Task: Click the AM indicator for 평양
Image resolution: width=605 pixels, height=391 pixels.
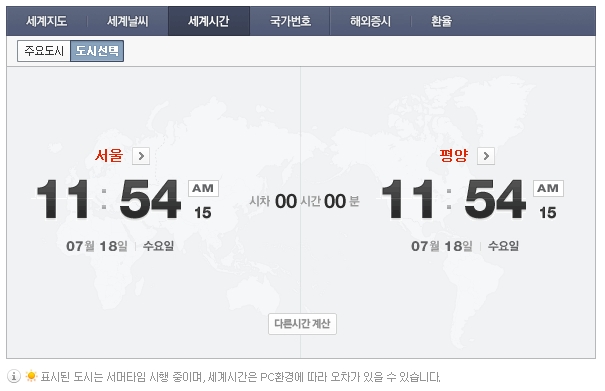Action: click(x=548, y=188)
